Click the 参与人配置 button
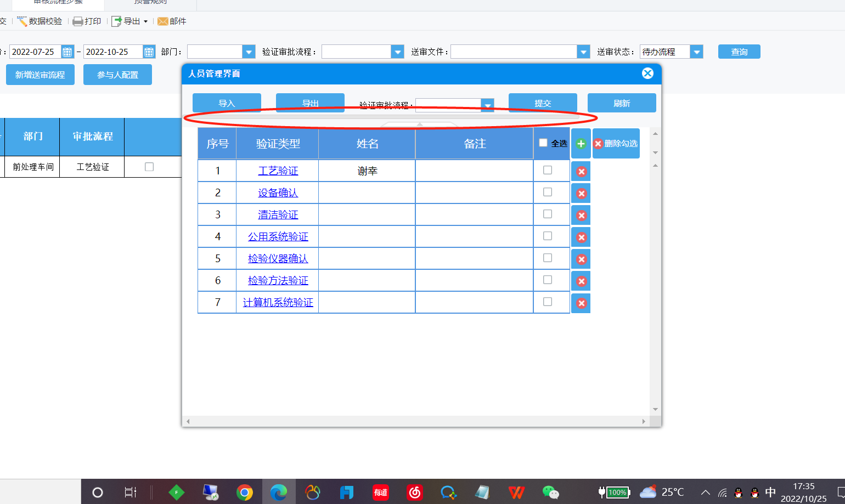The image size is (845, 504). tap(117, 75)
